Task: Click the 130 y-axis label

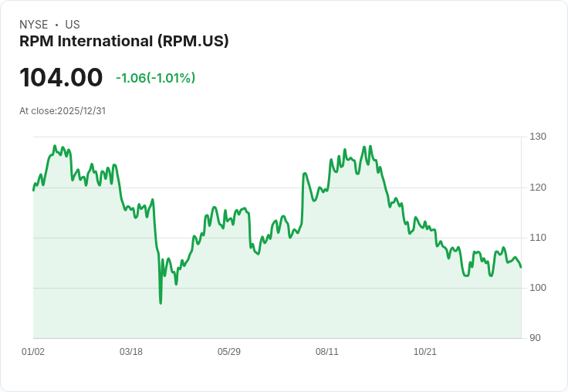Action: point(538,137)
